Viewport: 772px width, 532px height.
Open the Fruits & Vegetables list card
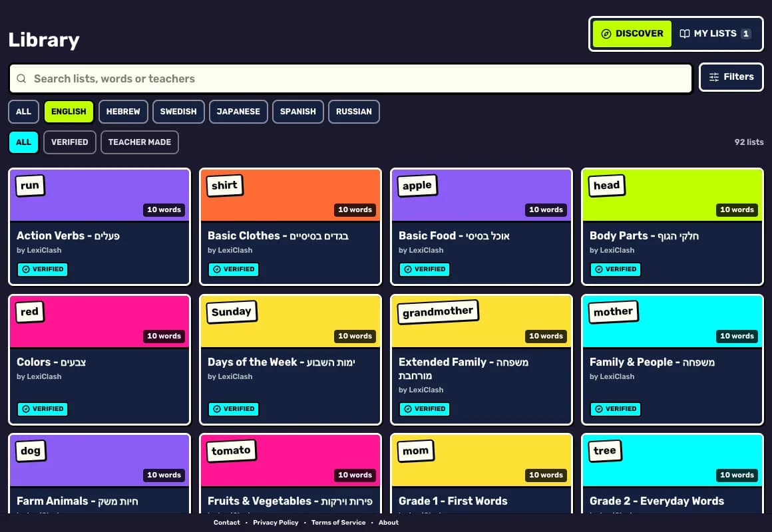click(x=290, y=473)
